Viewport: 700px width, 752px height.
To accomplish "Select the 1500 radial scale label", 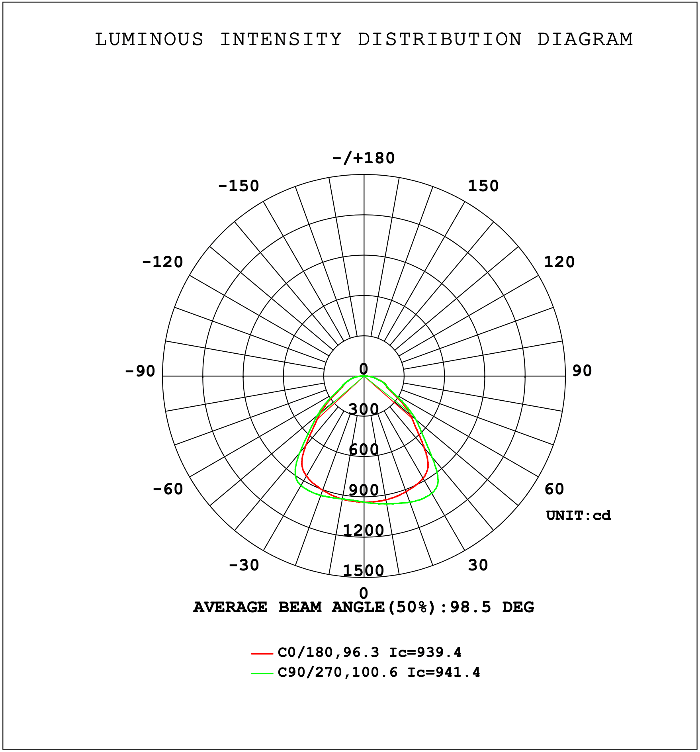I will [x=364, y=571].
